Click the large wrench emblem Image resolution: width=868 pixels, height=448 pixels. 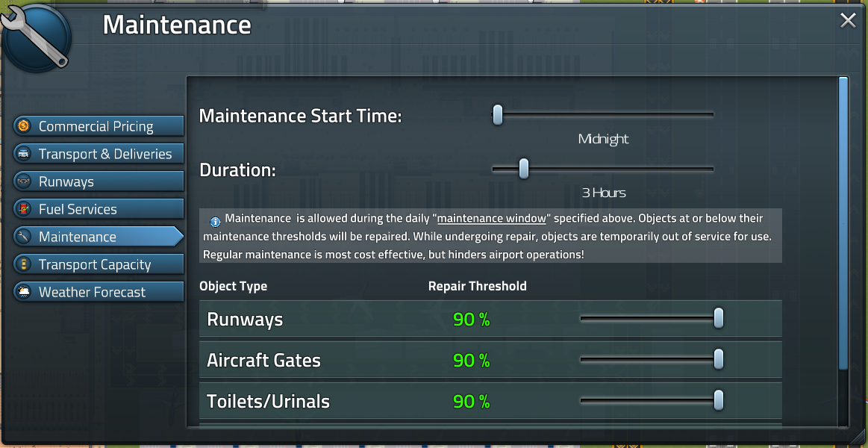pos(37,37)
